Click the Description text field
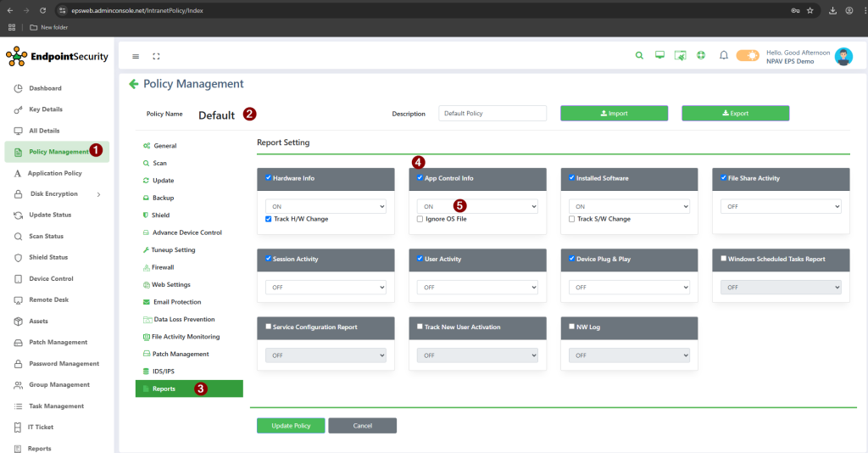 coord(492,113)
